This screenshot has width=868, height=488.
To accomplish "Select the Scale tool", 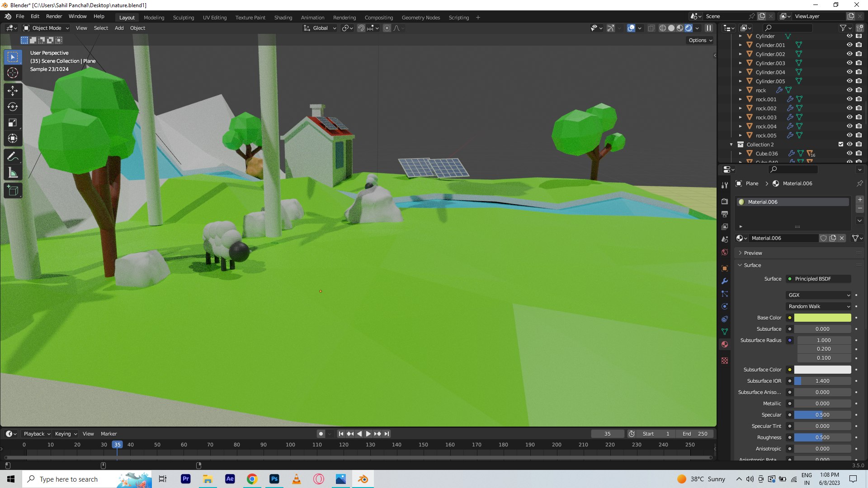I will pos(13,122).
